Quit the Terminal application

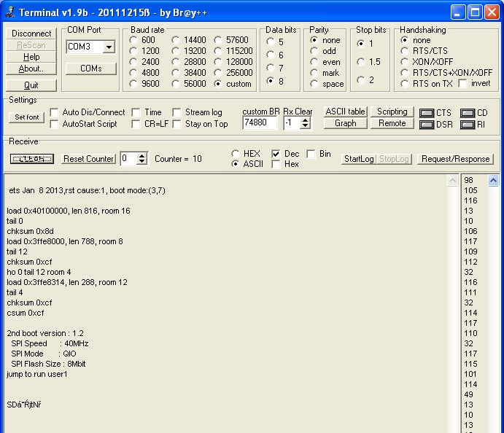coord(31,85)
